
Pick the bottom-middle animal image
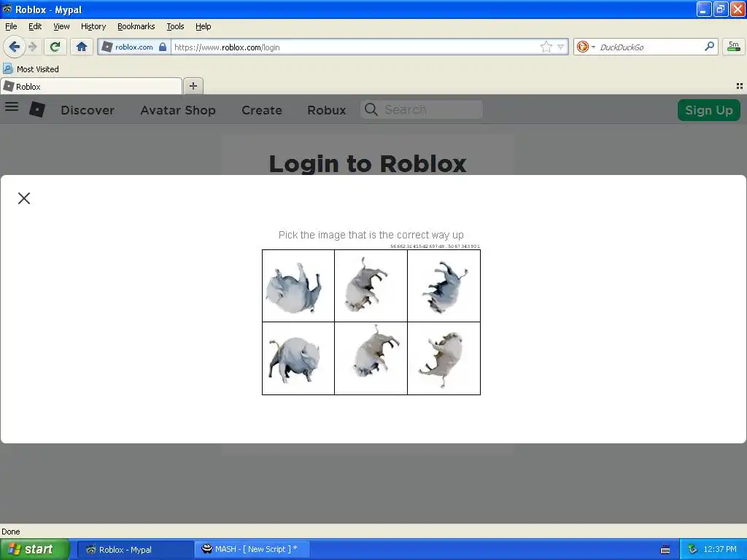point(371,359)
